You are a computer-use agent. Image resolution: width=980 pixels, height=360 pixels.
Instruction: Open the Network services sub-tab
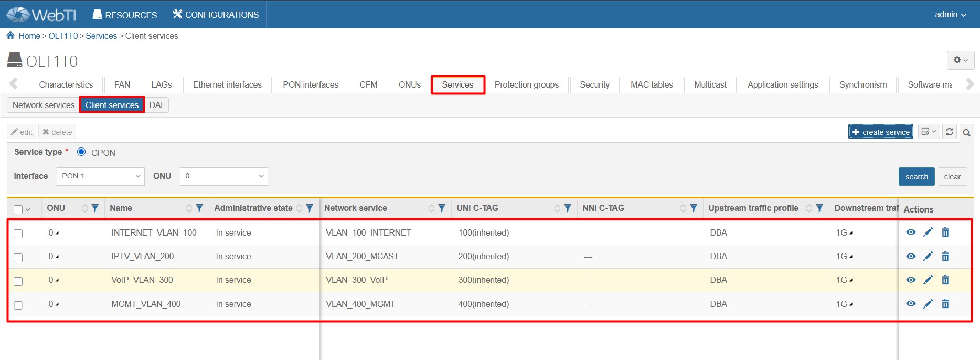(44, 105)
